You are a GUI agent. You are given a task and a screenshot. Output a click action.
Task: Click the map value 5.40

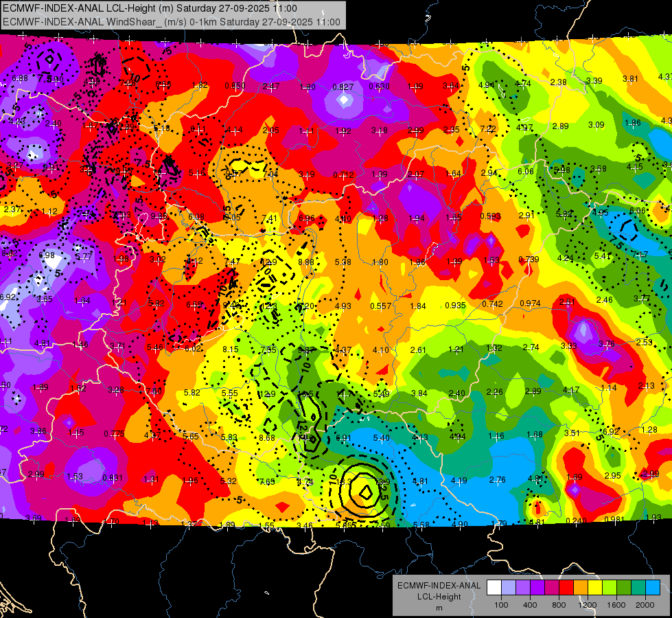click(x=382, y=437)
